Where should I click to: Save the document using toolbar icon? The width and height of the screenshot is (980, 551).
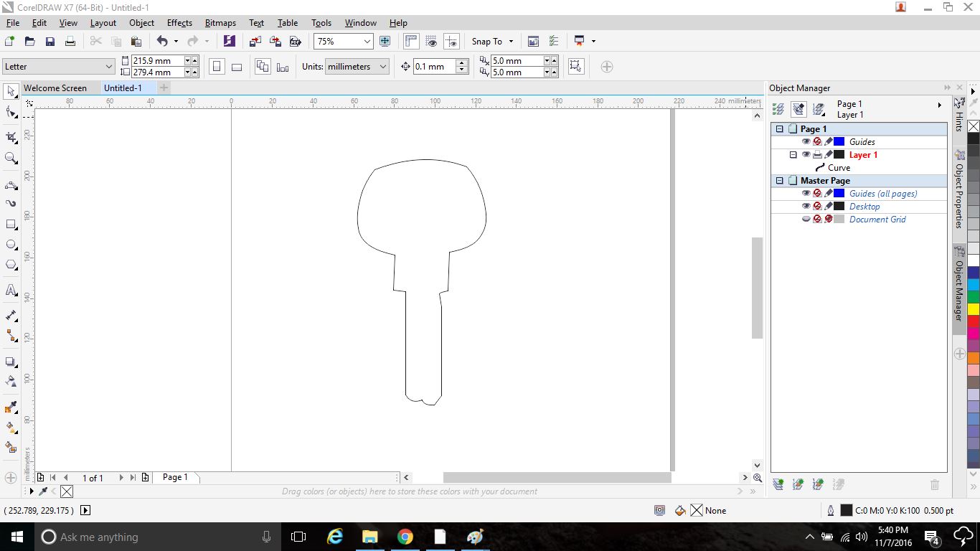(50, 42)
